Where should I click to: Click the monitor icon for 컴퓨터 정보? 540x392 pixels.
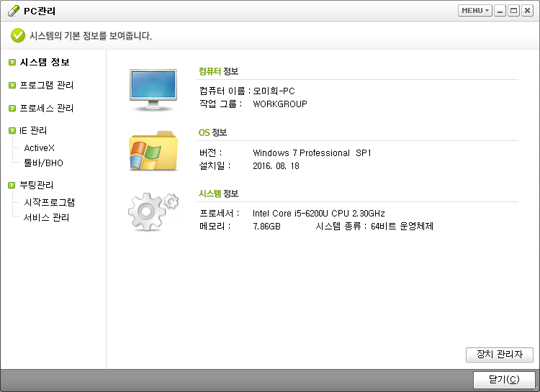tap(153, 89)
